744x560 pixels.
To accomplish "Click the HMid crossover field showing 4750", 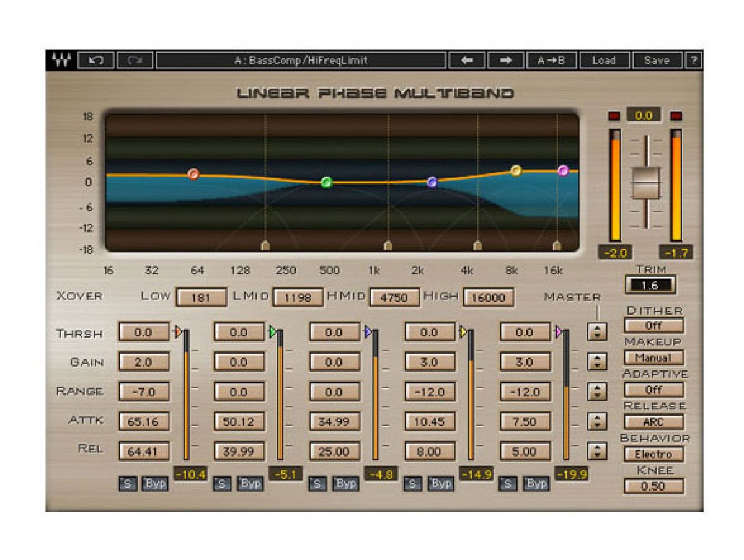I will 394,297.
